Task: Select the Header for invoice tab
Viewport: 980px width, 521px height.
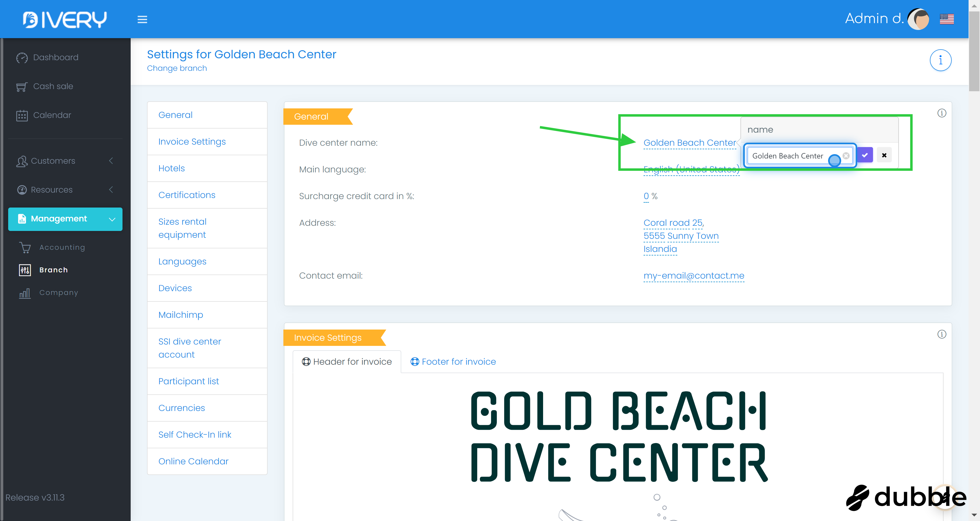Action: point(347,362)
